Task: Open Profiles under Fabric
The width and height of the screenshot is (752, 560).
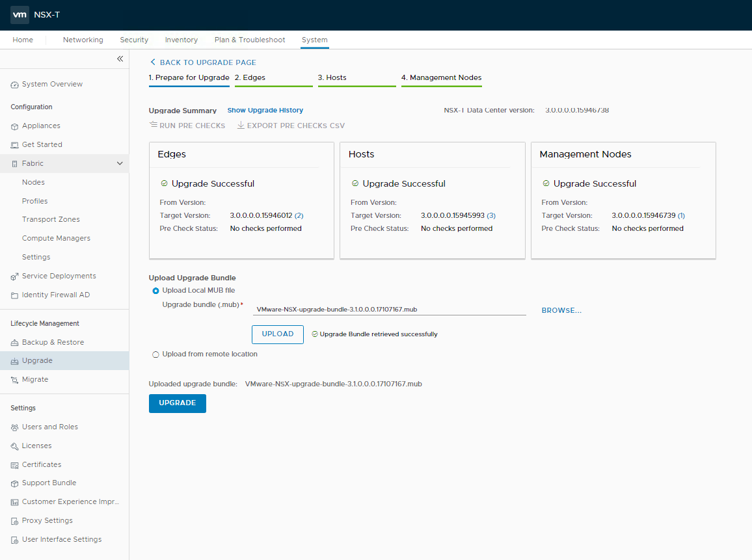Action: point(34,201)
